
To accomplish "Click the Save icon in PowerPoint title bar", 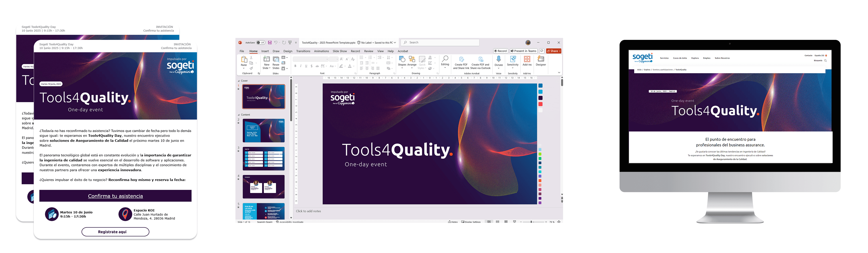I will point(269,43).
